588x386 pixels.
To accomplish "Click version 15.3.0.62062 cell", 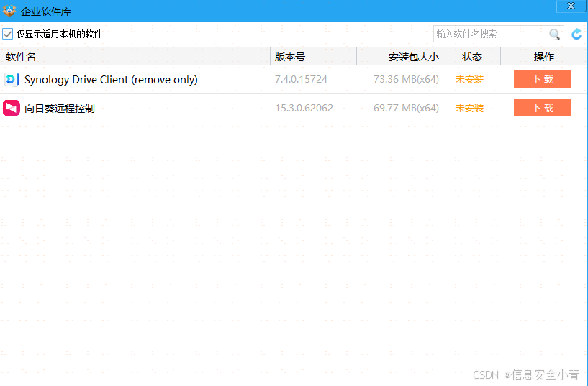I will pyautogui.click(x=304, y=109).
